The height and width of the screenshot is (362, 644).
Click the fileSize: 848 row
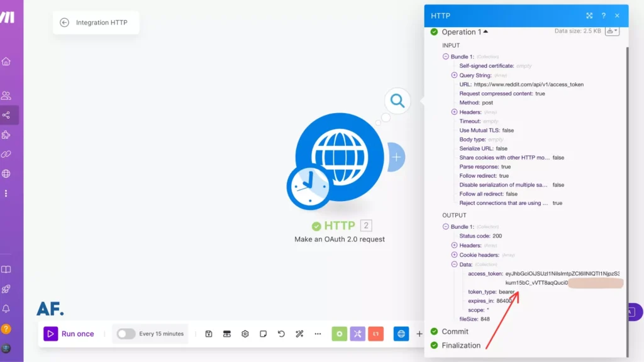[474, 319]
